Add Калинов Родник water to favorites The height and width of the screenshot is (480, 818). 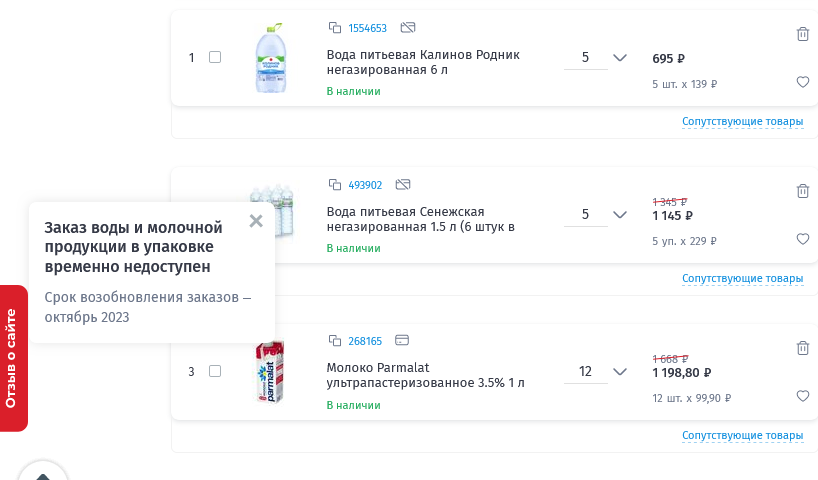click(802, 82)
